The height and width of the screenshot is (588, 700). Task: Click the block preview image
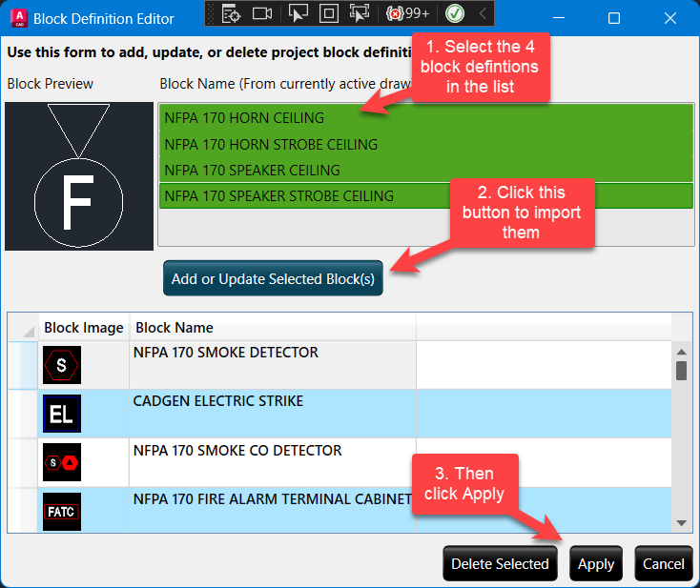coord(79,176)
